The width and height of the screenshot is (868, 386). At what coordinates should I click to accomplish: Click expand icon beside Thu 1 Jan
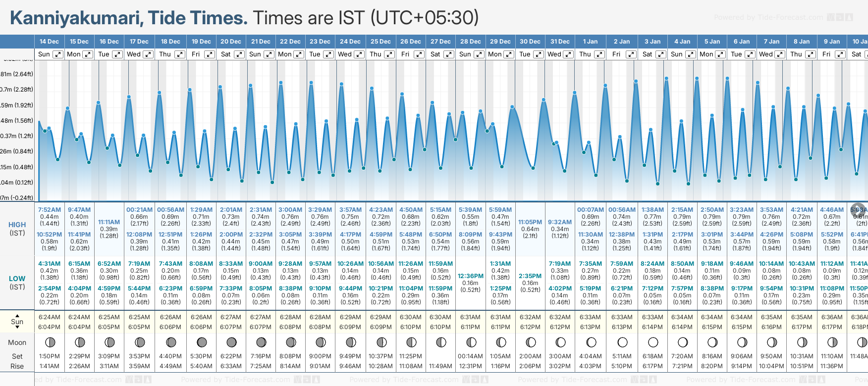pyautogui.click(x=599, y=54)
